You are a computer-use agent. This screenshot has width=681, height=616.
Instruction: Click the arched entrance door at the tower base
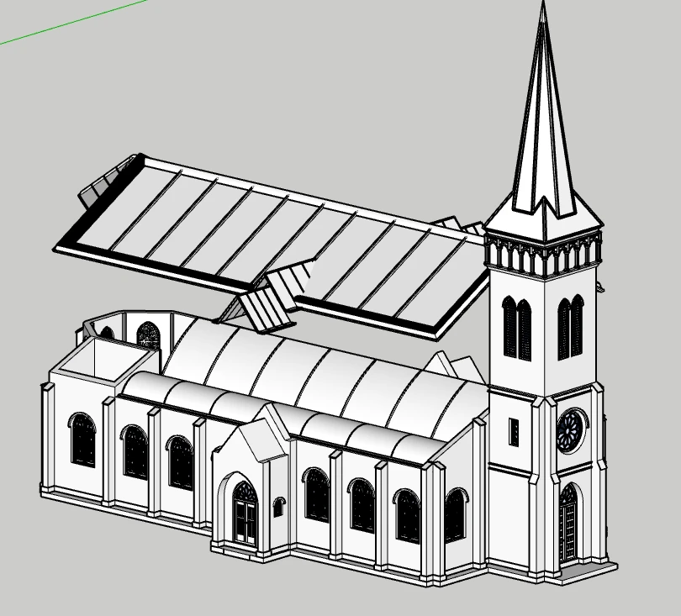point(568,524)
